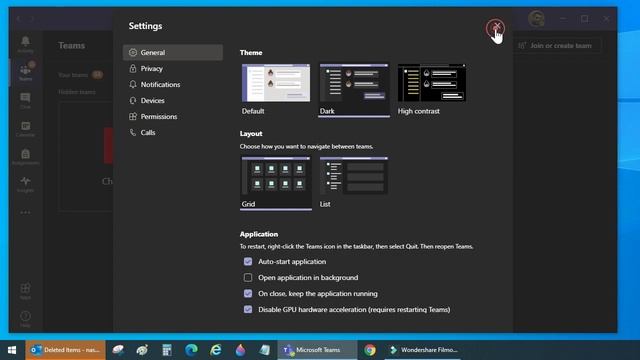This screenshot has height=360, width=640.
Task: Enable Open application in background checkbox
Action: [x=248, y=278]
